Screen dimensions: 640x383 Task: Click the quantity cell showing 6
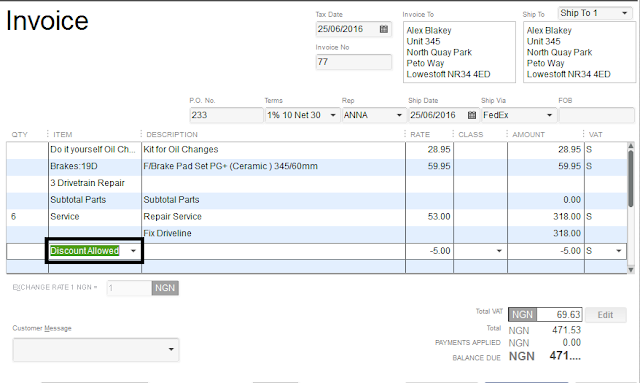(27, 216)
